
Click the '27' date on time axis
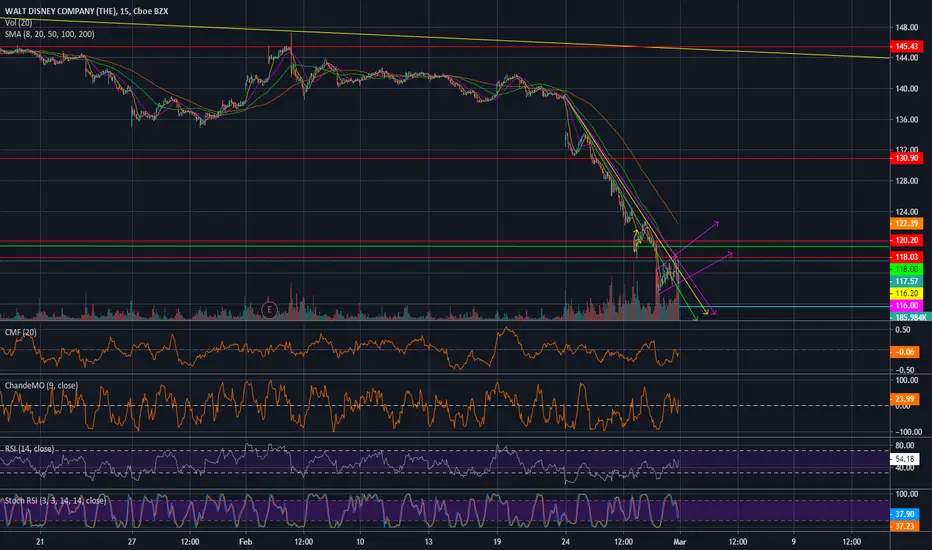coord(131,542)
